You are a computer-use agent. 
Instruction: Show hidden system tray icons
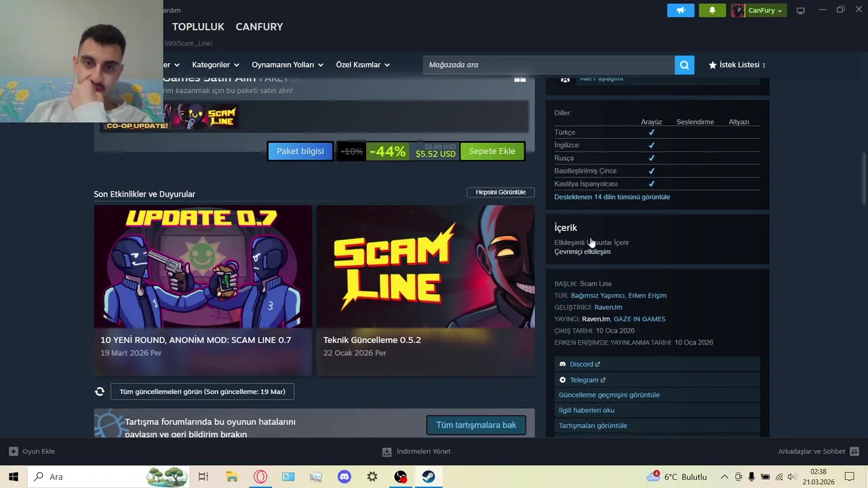pyautogui.click(x=724, y=476)
